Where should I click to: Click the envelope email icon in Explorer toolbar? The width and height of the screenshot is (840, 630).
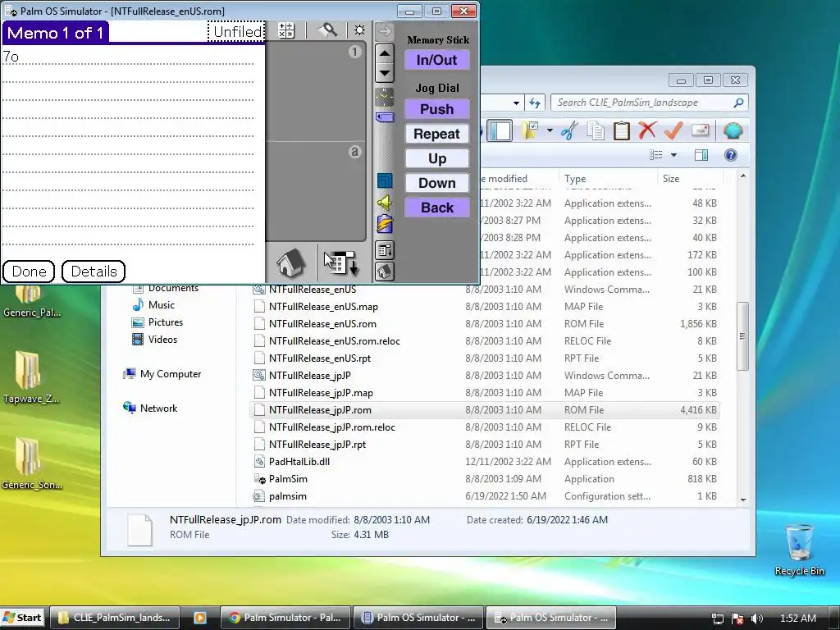point(701,130)
